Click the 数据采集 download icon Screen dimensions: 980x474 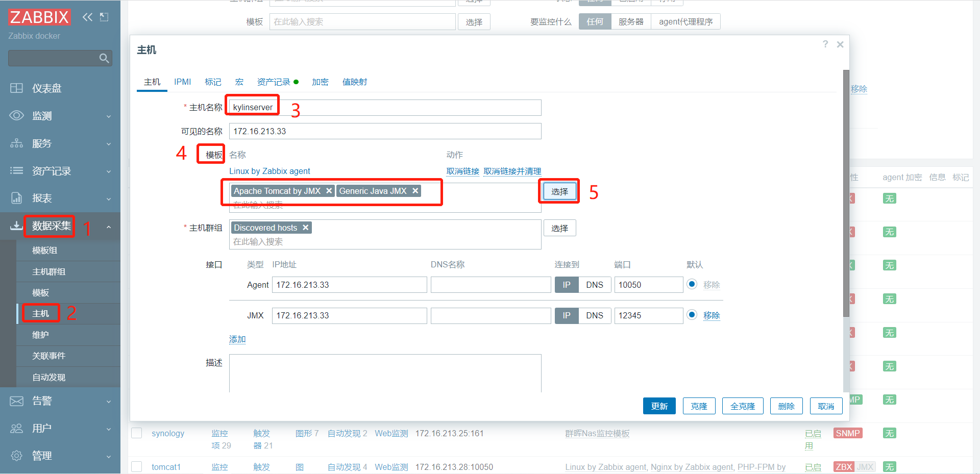16,226
